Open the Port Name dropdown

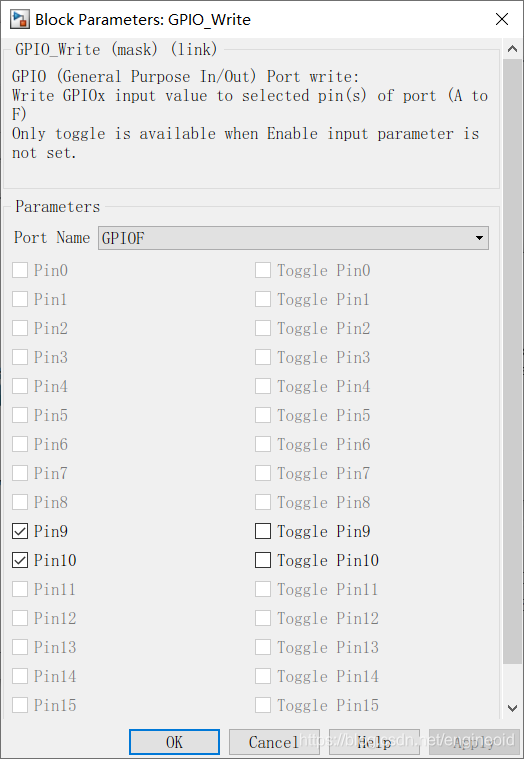point(293,238)
